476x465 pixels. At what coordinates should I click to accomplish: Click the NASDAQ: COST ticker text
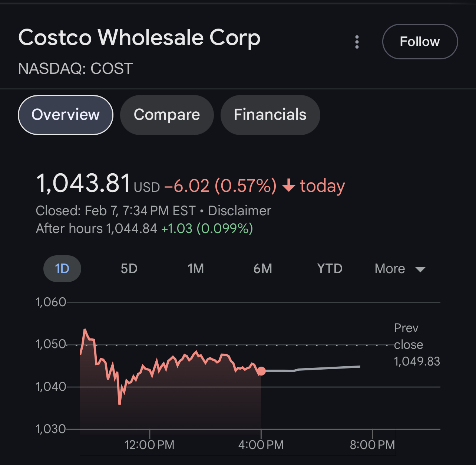75,69
